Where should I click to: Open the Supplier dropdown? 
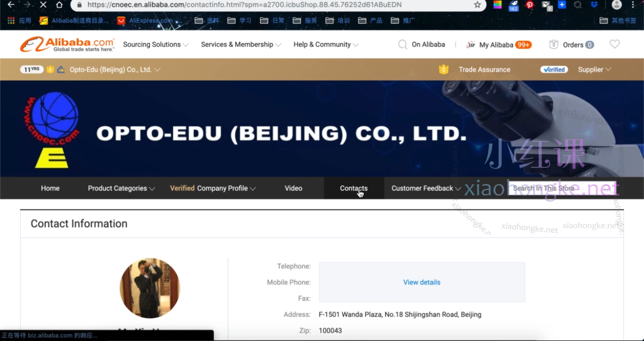coord(594,70)
